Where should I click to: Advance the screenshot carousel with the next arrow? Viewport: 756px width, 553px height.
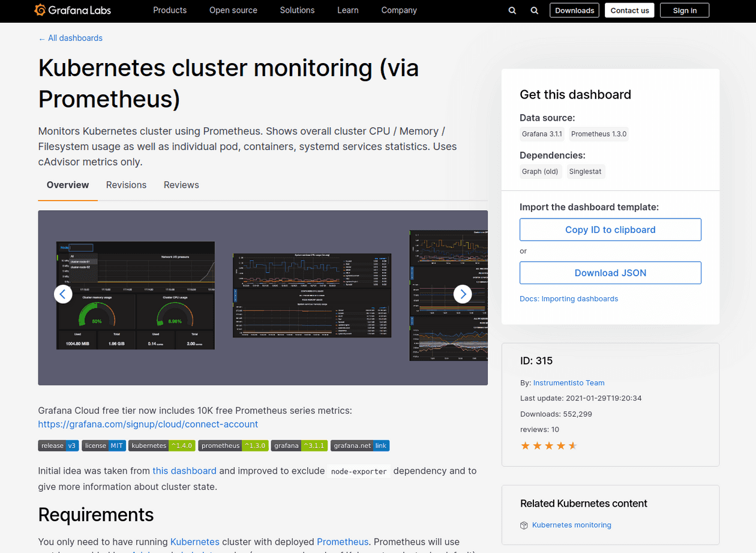point(463,294)
